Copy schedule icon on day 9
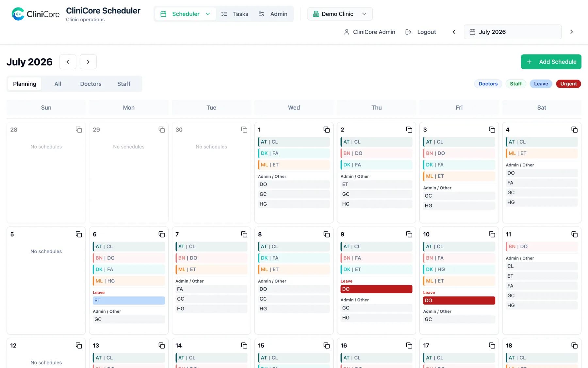Screen dimensions: 588x368 click(x=409, y=234)
